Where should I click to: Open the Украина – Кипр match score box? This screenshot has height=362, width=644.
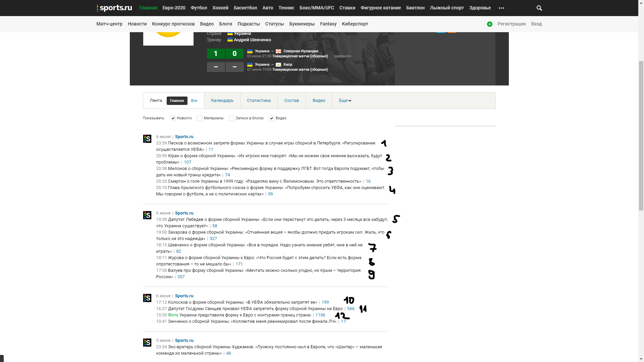click(225, 67)
